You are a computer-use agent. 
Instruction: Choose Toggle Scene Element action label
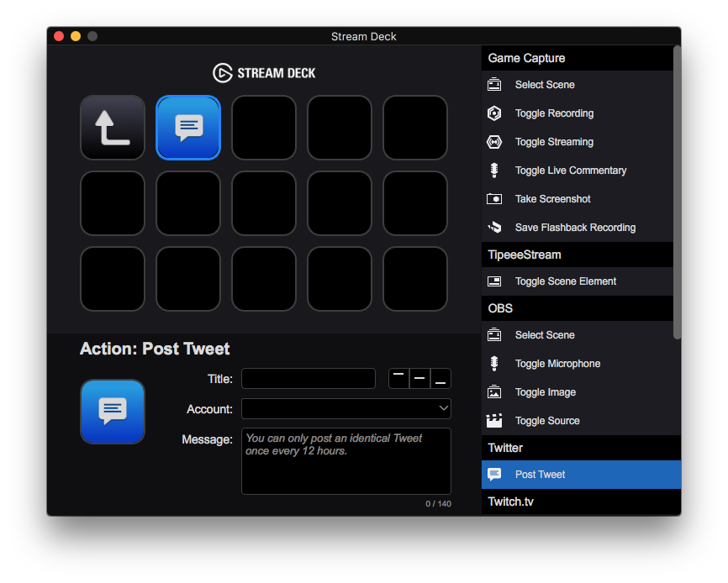(x=566, y=281)
